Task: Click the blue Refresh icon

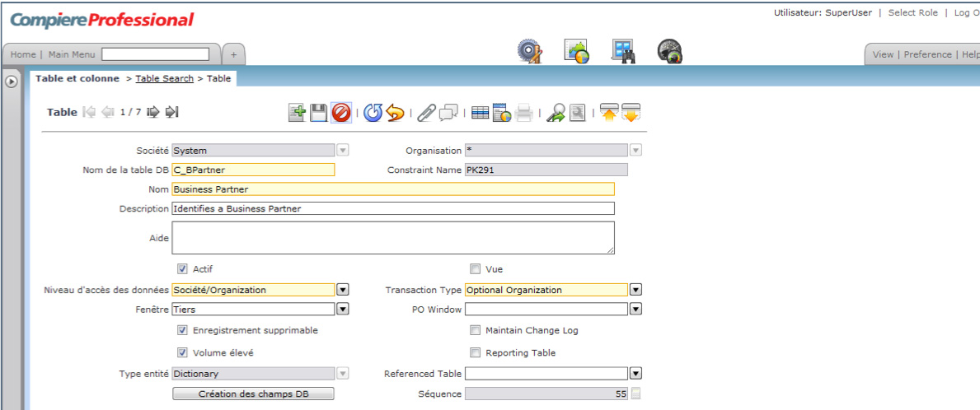Action: (x=373, y=113)
